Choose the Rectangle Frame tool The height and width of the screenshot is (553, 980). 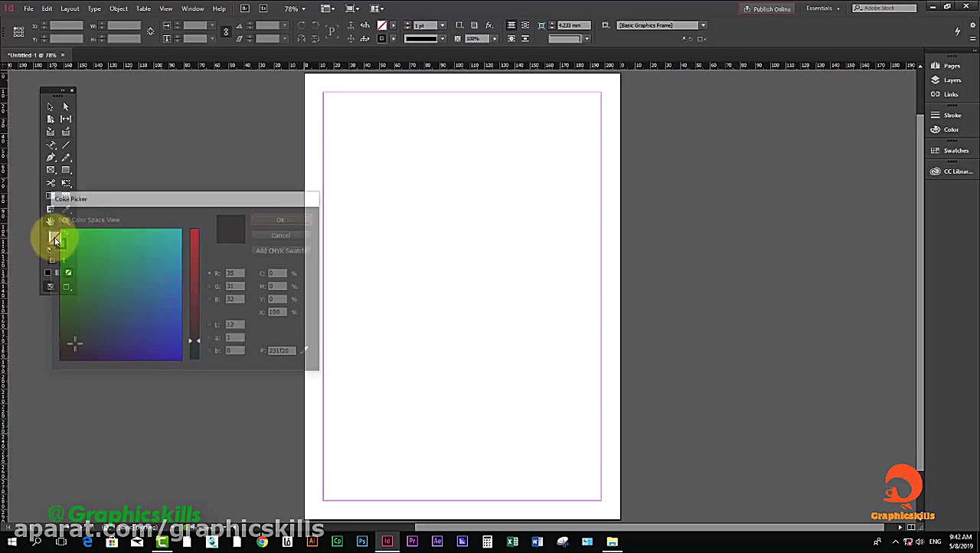point(51,170)
